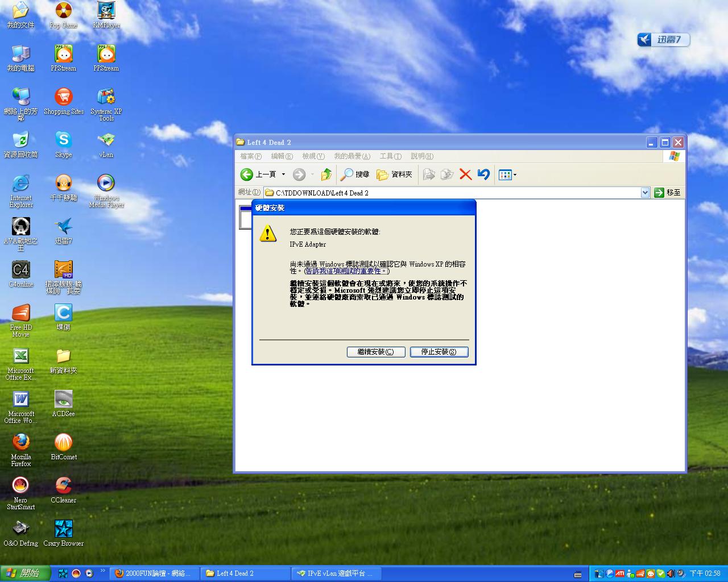Click the red Delete X icon
Screen dimensions: 728x582
pos(465,174)
